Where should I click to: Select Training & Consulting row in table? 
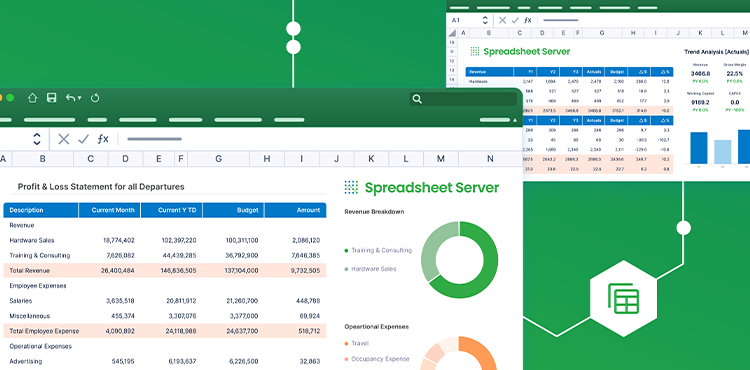coord(165,255)
